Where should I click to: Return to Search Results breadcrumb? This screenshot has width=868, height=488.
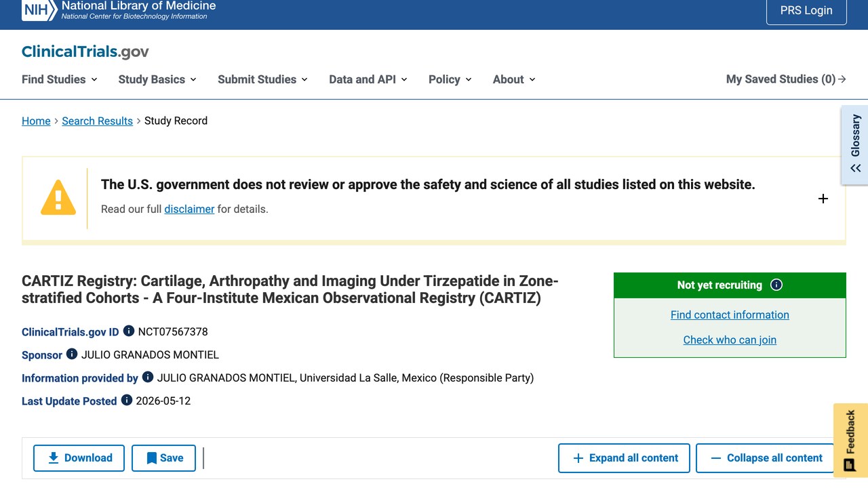point(97,121)
